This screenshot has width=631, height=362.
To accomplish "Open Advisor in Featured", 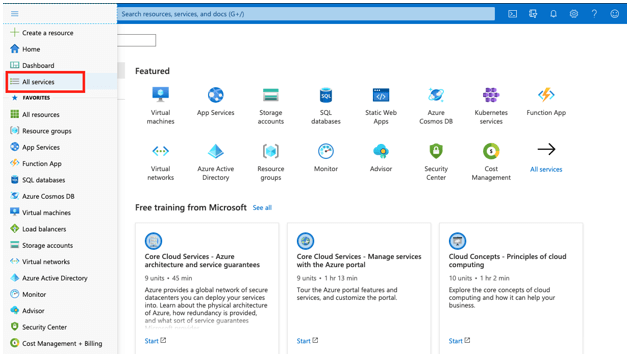I will [x=381, y=158].
